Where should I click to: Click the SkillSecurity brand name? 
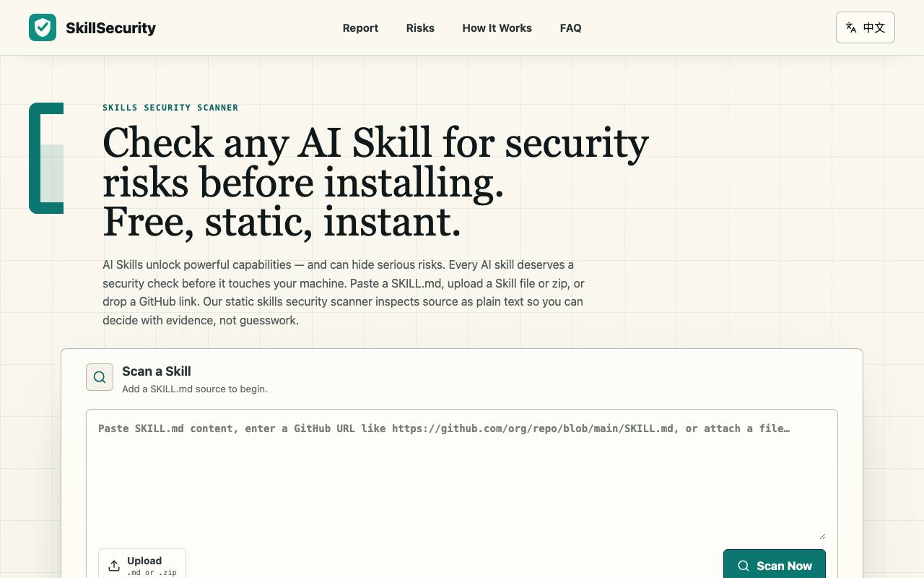point(110,28)
